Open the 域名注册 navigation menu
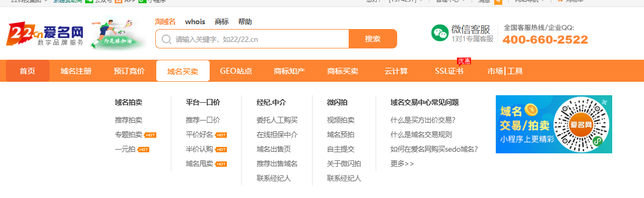The height and width of the screenshot is (198, 644). tap(76, 71)
